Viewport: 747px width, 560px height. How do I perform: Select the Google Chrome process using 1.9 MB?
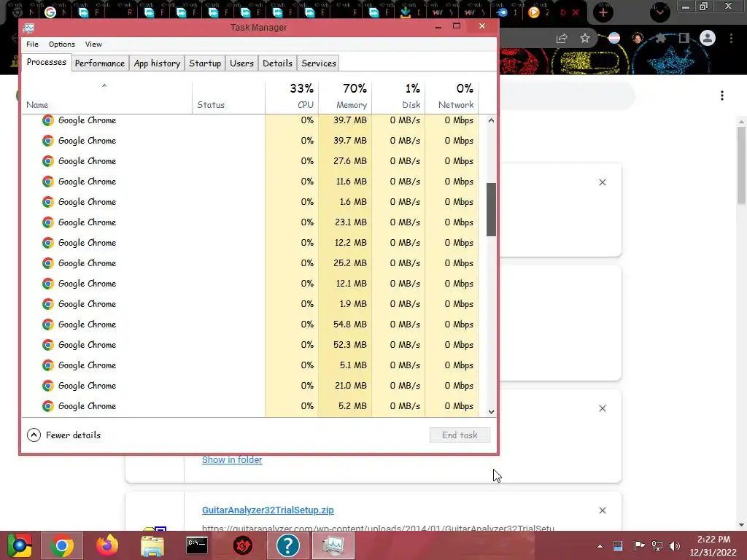250,304
